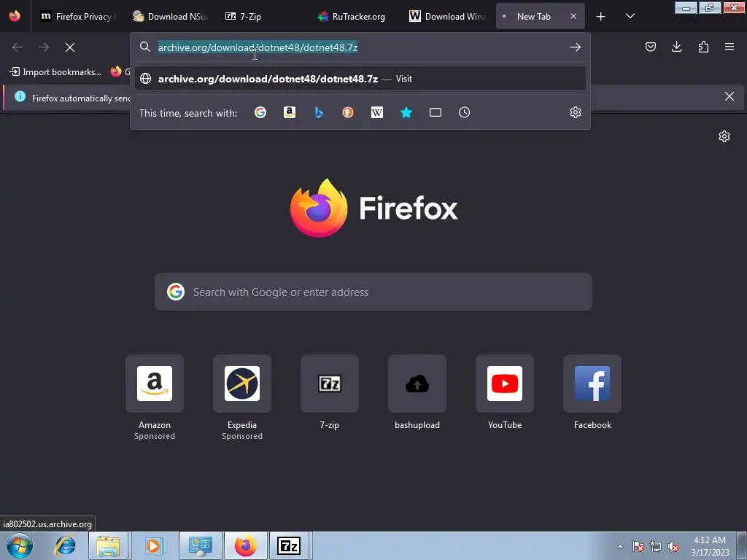Click the Search with Google field
Screen dimensions: 747x560
click(x=373, y=292)
